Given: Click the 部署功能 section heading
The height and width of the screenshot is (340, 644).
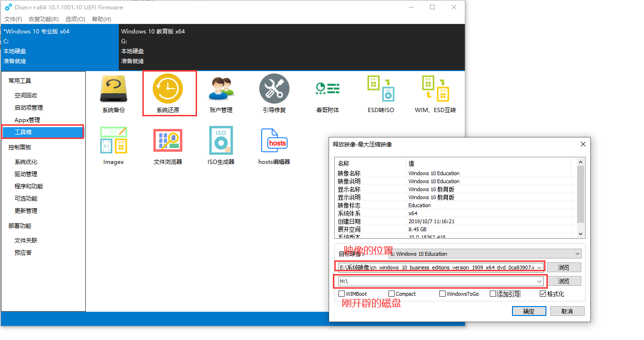Looking at the screenshot, I should 20,226.
